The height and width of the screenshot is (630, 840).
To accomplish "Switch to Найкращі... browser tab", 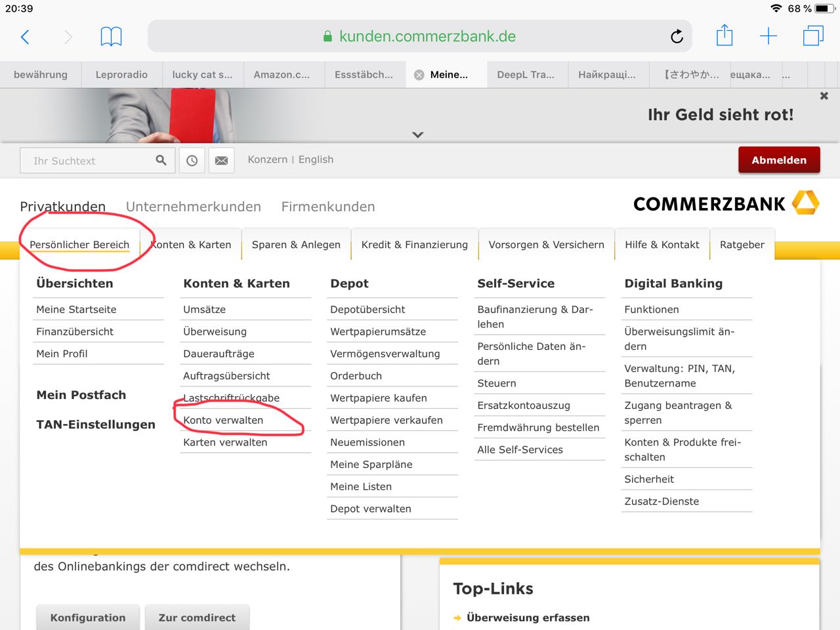I will [x=607, y=75].
